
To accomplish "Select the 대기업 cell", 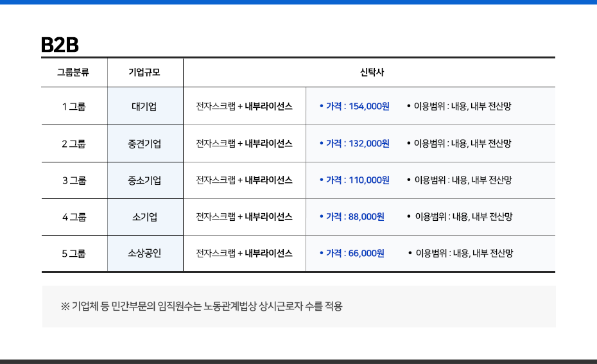I will pyautogui.click(x=144, y=107).
